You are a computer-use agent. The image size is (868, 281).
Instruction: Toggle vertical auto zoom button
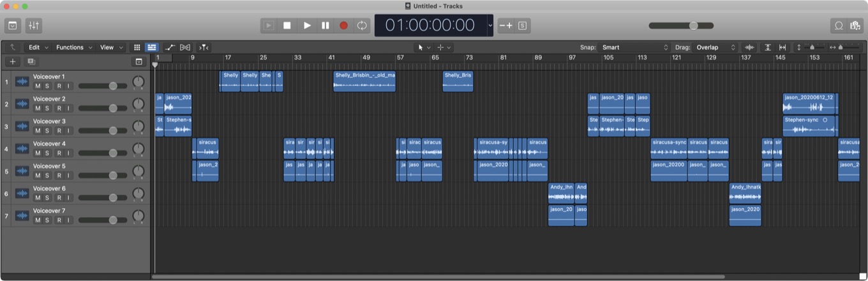click(x=768, y=47)
